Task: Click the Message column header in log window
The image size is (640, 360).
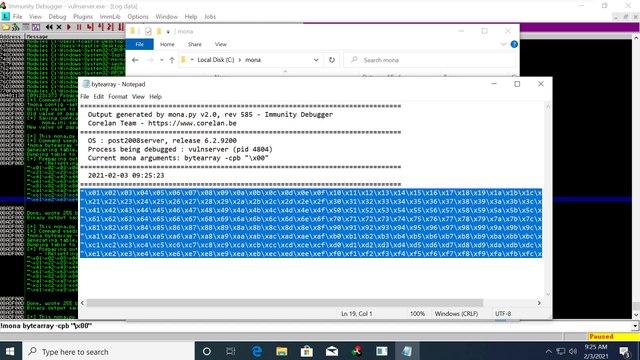Action: (x=38, y=37)
